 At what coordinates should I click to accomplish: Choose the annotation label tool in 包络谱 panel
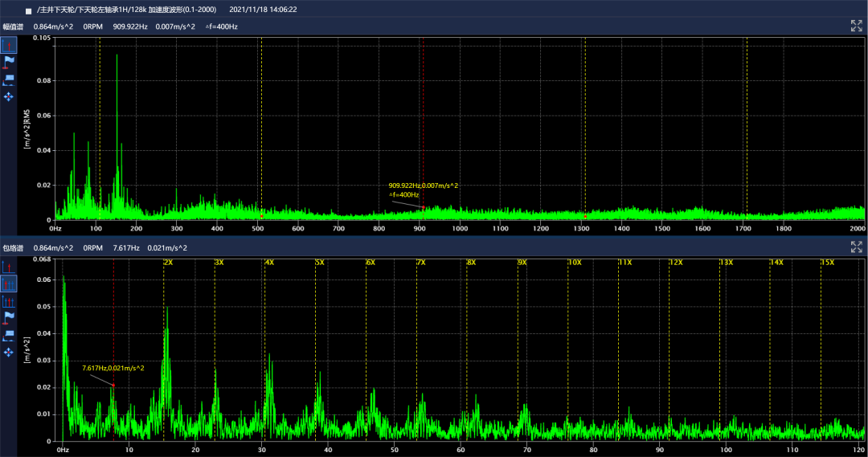click(9, 335)
